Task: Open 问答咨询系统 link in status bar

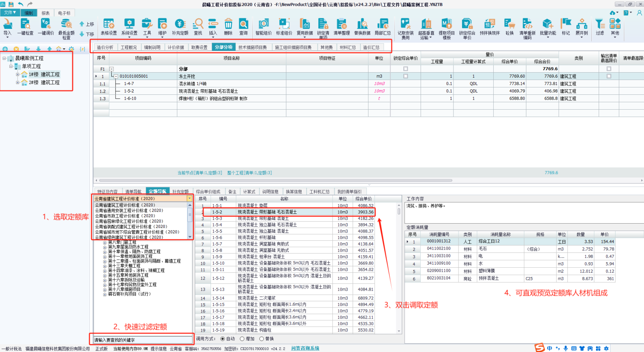Action: [305, 348]
